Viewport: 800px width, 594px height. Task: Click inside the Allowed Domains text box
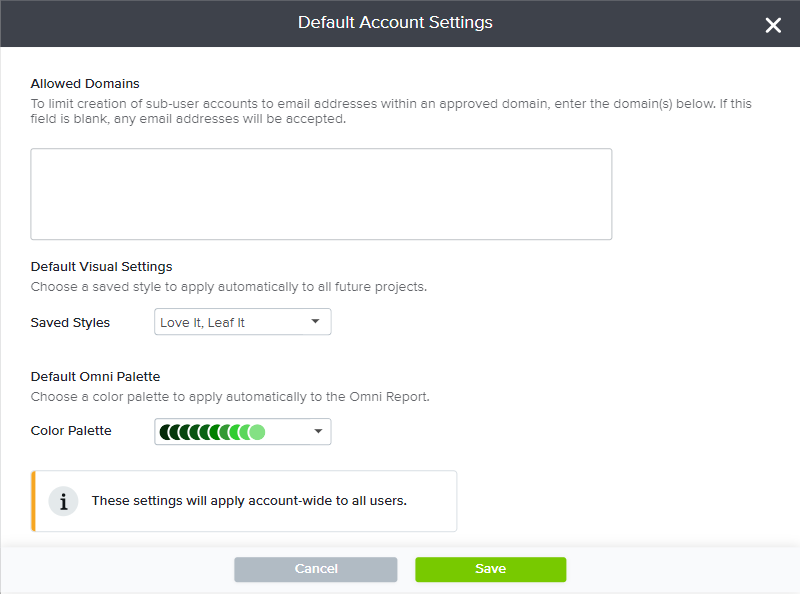coord(321,194)
